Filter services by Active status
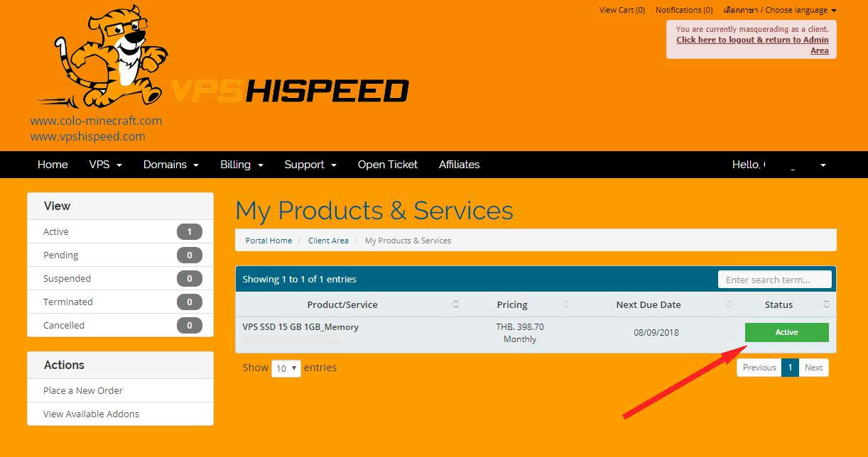Screen dimensions: 868x457 [x=120, y=232]
